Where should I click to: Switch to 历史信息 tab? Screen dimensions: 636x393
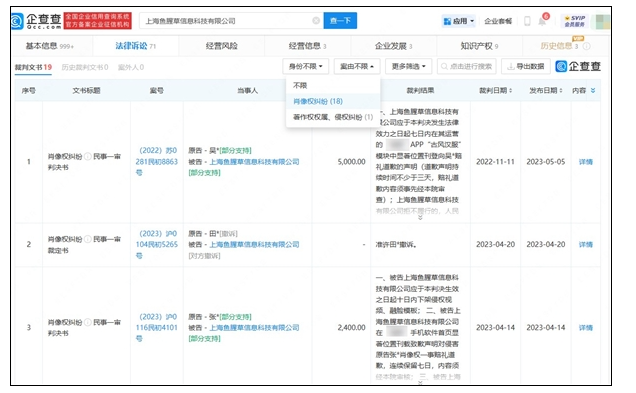tap(559, 46)
